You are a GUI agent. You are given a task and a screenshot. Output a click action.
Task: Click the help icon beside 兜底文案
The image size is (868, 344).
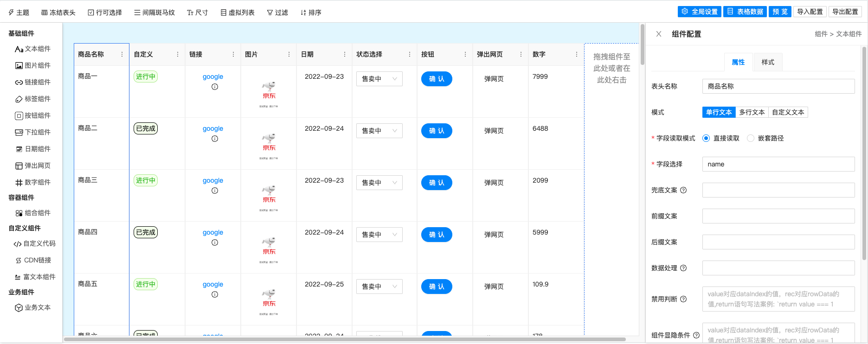pos(683,190)
